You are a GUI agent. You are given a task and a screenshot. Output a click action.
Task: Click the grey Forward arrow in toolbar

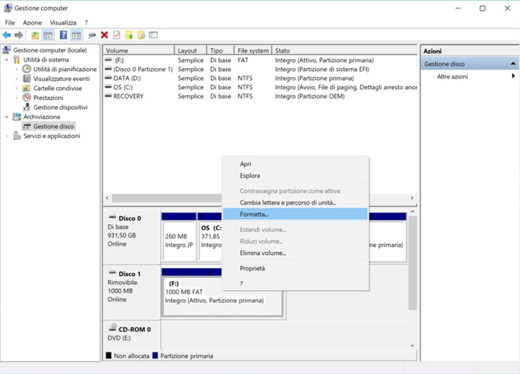(x=19, y=35)
